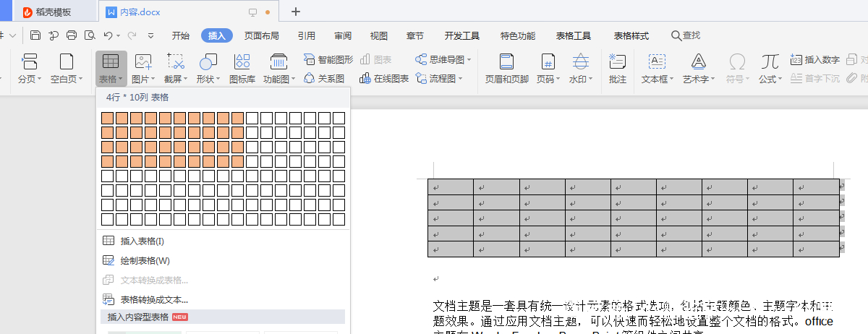The width and height of the screenshot is (868, 334).
Task: Go to the 引用 ribbon tab
Action: point(307,35)
